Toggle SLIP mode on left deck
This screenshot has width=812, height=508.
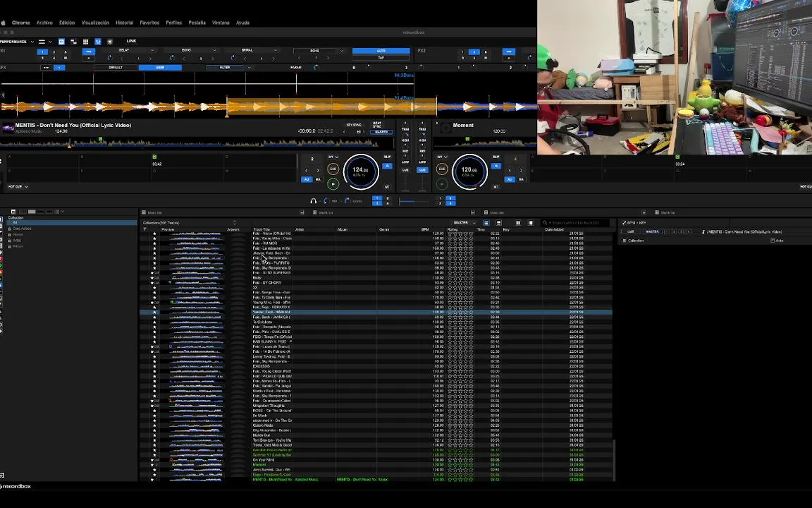(388, 157)
